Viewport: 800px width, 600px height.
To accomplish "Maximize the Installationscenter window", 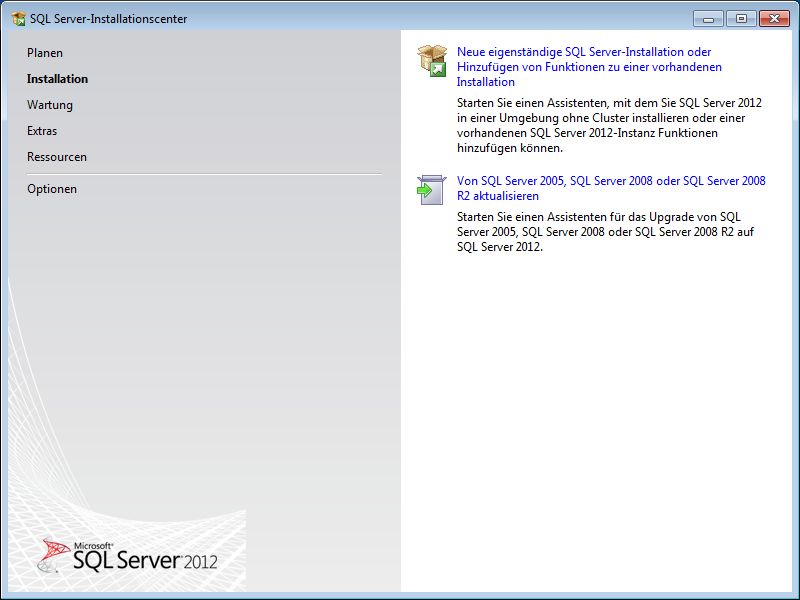I will (741, 19).
